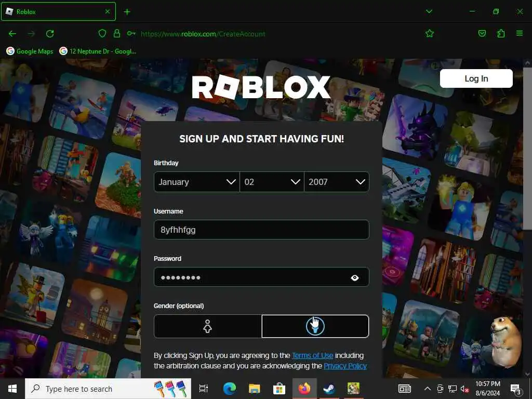Viewport: 532px width, 399px height.
Task: Open a new tab with the plus button
Action: point(127,12)
